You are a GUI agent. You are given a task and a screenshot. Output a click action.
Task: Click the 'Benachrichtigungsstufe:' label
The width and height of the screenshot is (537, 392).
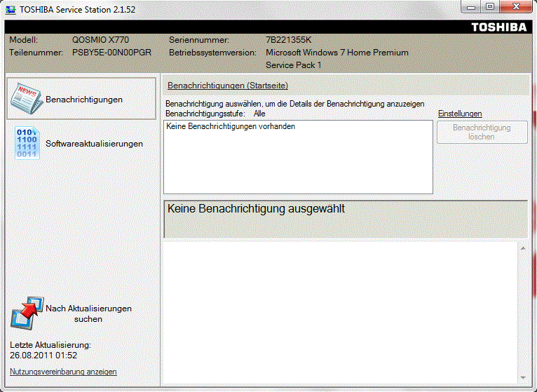[x=205, y=114]
